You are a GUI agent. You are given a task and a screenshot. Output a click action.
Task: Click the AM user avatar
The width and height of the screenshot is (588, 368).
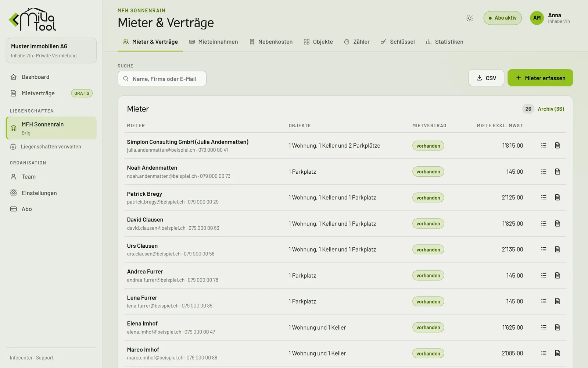[537, 18]
